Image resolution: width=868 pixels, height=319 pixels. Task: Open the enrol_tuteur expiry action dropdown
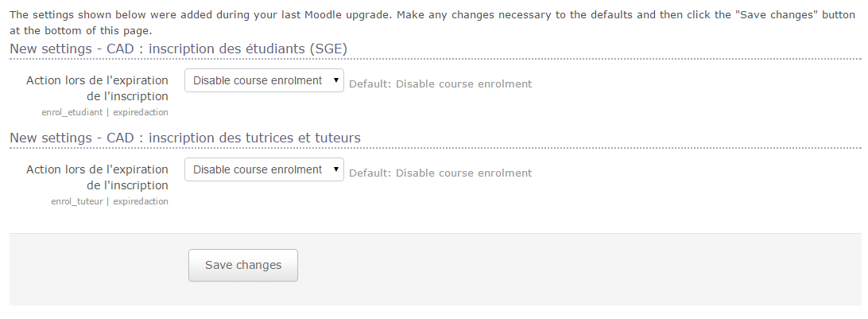point(258,170)
